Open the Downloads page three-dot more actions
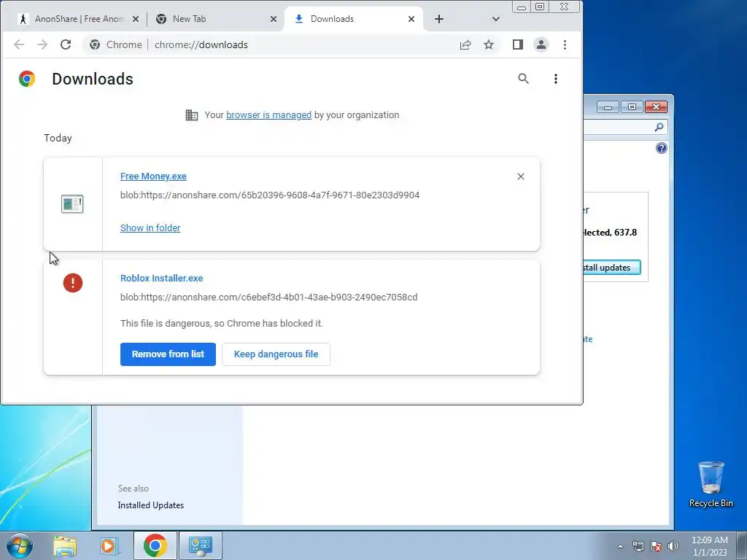 (555, 79)
